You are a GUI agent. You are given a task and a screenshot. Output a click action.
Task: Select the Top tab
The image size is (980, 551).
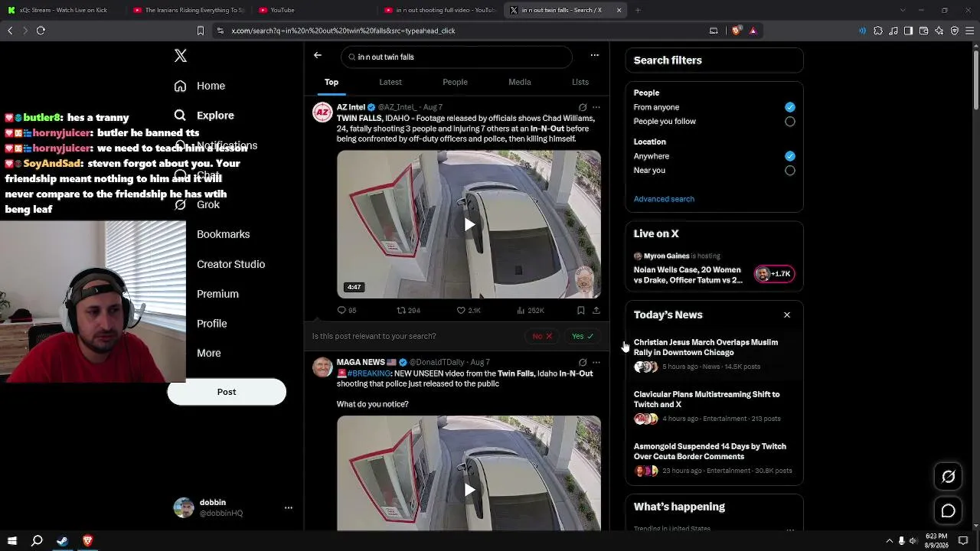point(332,82)
